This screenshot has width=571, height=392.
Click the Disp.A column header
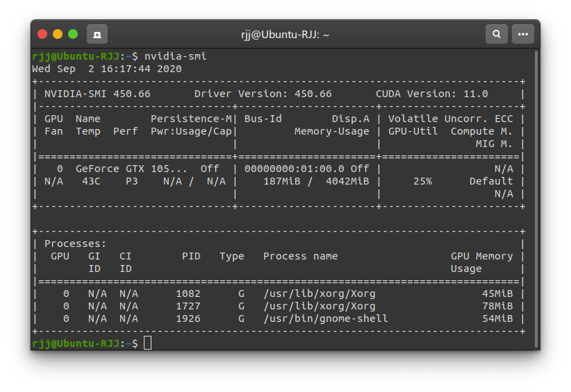pyautogui.click(x=351, y=119)
